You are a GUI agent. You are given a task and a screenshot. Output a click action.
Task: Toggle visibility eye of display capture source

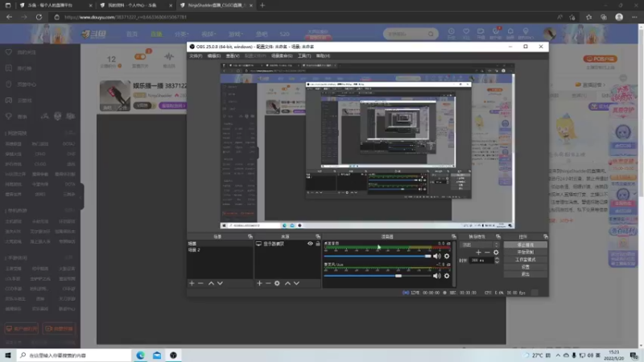[310, 244]
